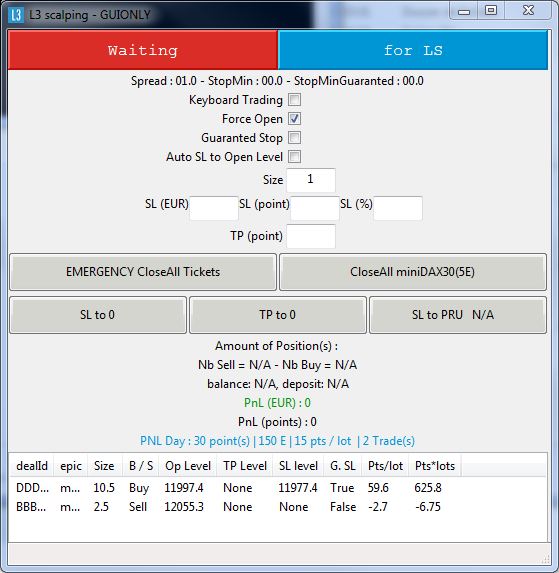Click the Sell cell in second row
Screen dimensions: 559x573
[138, 506]
